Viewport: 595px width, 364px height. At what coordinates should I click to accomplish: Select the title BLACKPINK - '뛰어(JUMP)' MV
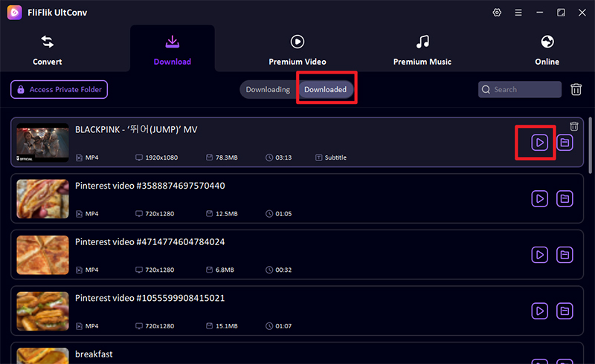(x=136, y=130)
